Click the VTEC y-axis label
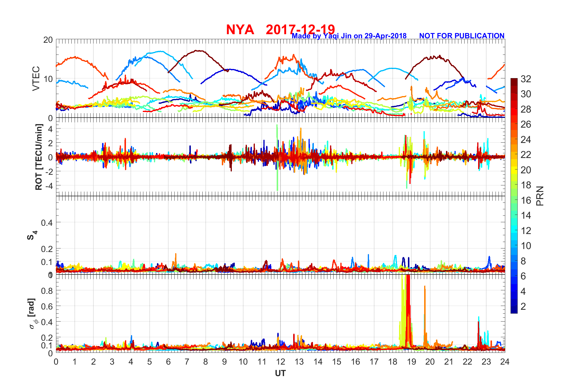 pyautogui.click(x=36, y=78)
